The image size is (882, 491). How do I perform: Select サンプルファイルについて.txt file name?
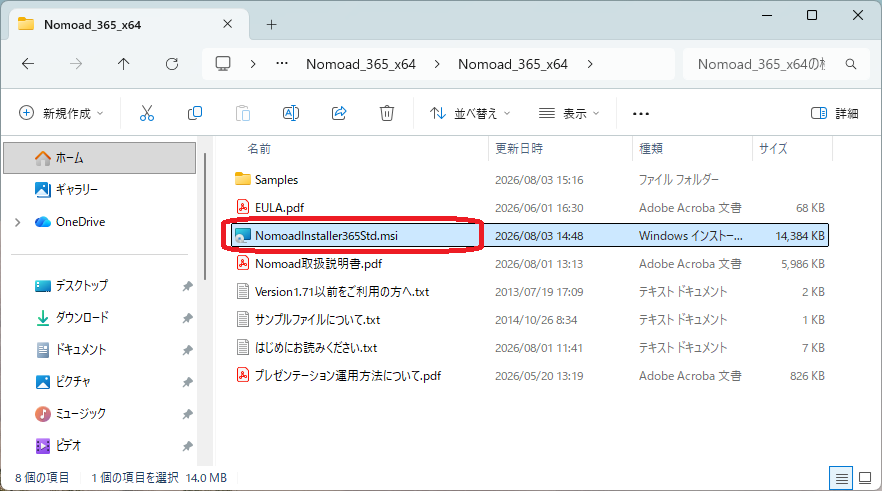pyautogui.click(x=317, y=319)
